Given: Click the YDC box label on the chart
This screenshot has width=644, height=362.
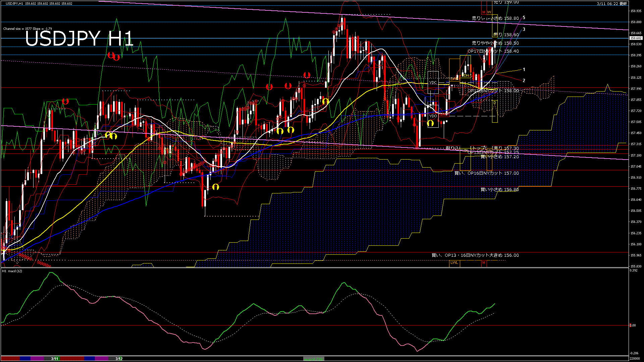Looking at the screenshot, I should point(433,82).
